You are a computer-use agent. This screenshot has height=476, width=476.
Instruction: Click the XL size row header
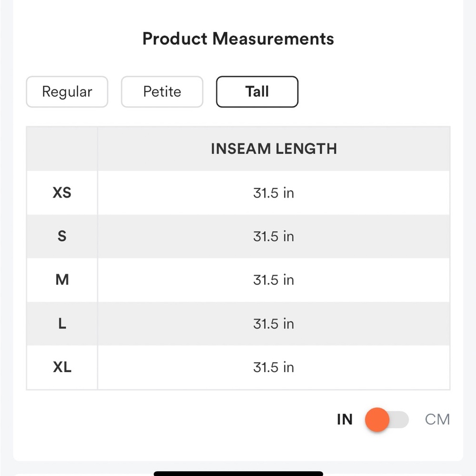[62, 367]
